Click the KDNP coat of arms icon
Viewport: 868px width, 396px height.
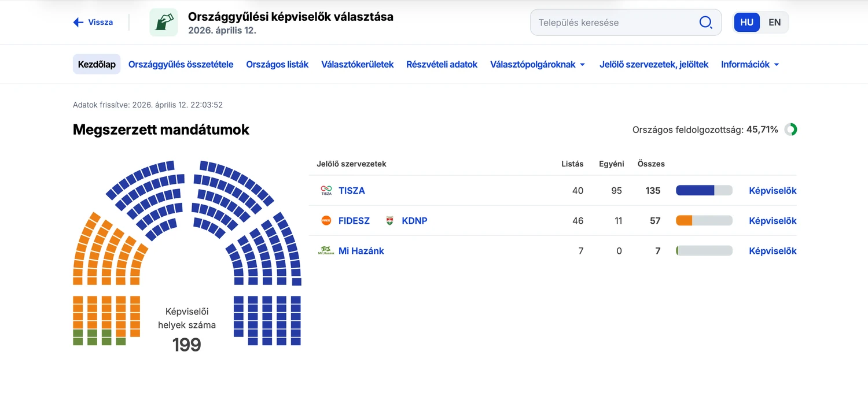point(390,221)
